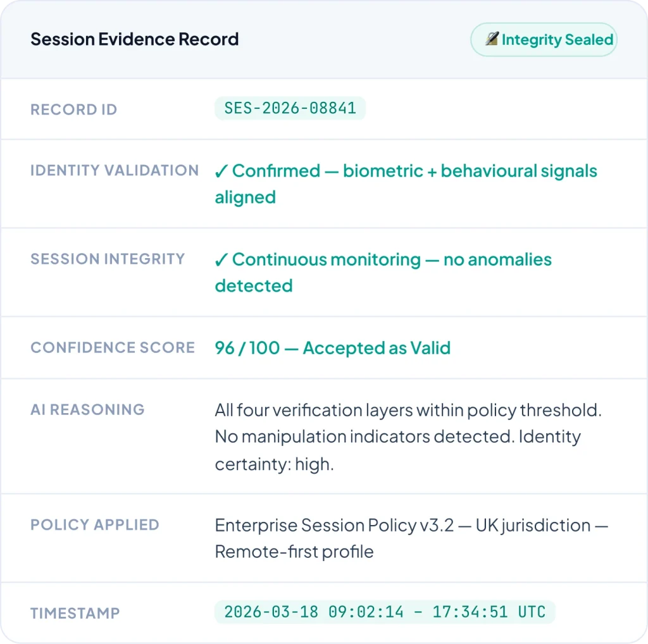The height and width of the screenshot is (644, 648).
Task: Click the CONFIDENCE SCORE field label
Action: coord(113,347)
